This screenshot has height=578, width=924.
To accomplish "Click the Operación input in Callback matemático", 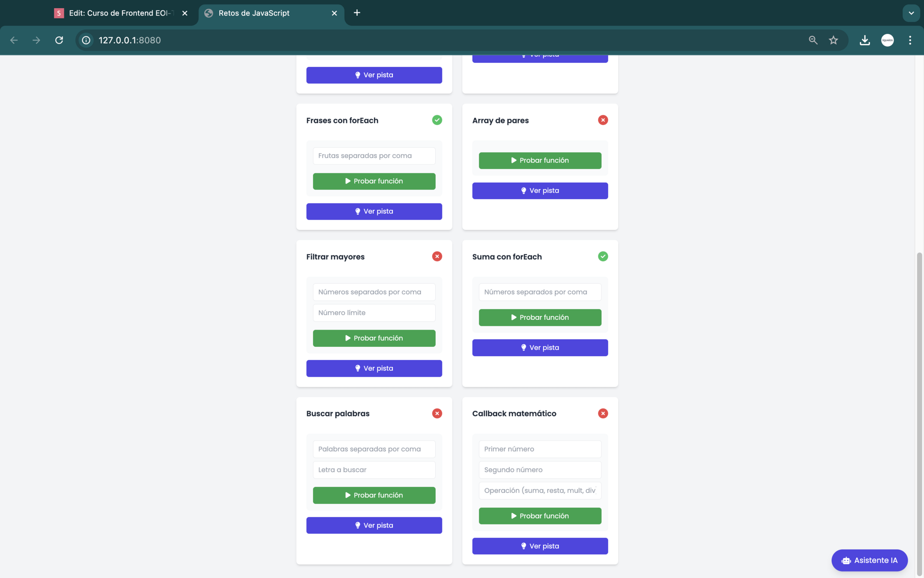I will (540, 491).
